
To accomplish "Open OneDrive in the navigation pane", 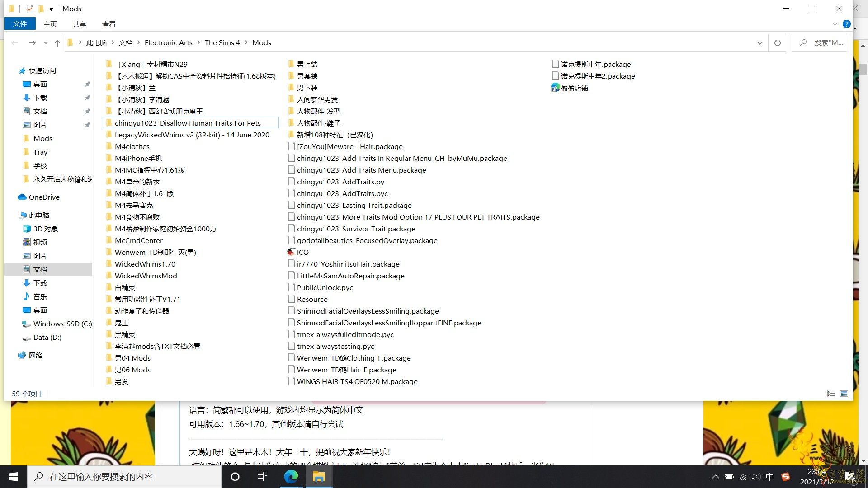I will coord(44,197).
